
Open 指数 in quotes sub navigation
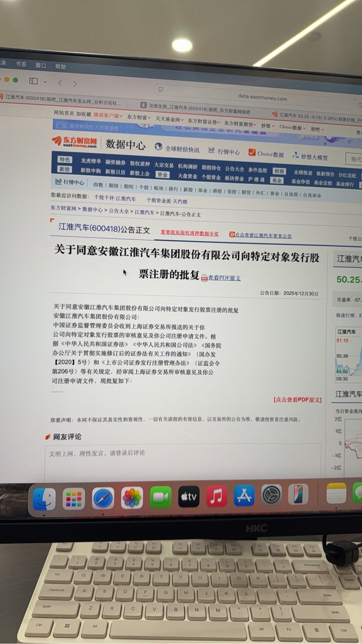pos(98,185)
